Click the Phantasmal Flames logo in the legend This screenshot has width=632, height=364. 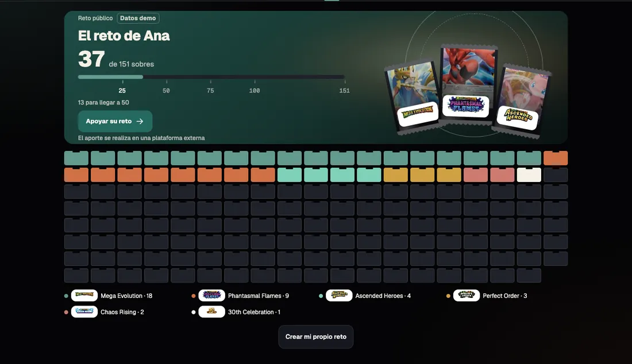pos(211,296)
